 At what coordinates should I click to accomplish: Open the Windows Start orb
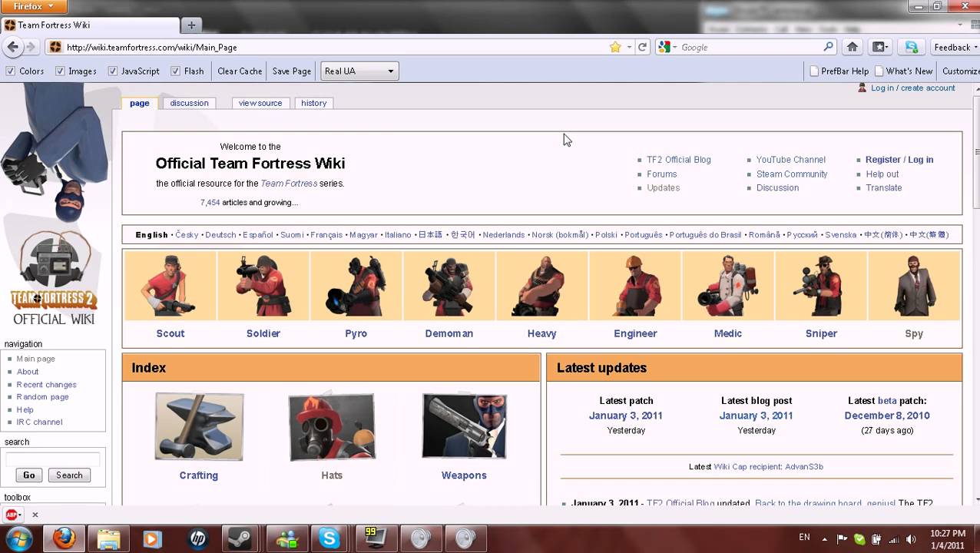[18, 538]
